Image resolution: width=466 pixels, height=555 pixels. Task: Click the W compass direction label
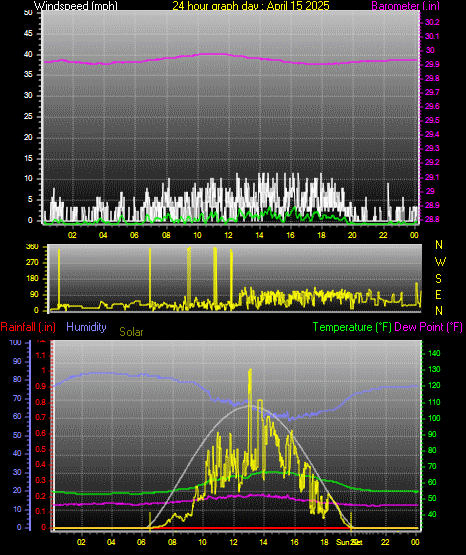(x=440, y=262)
